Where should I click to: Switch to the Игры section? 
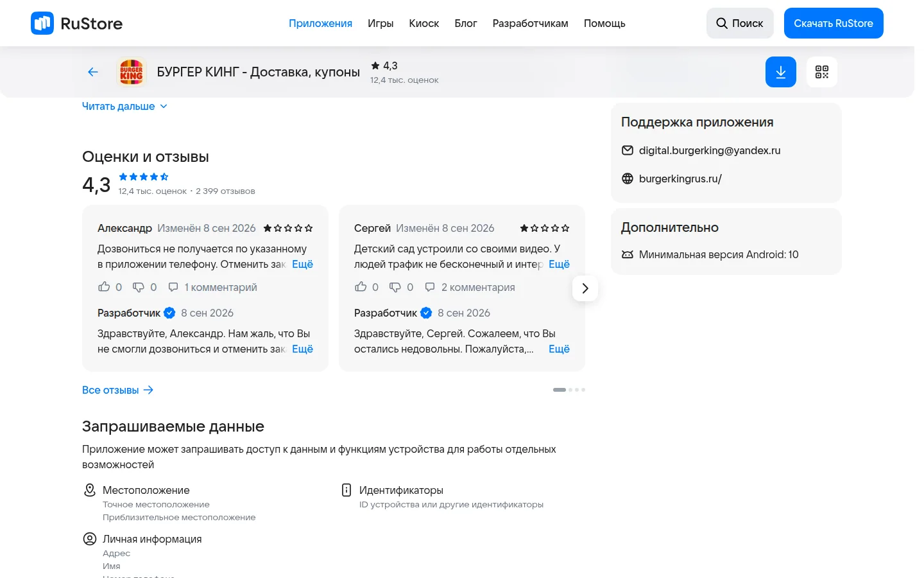pos(381,23)
